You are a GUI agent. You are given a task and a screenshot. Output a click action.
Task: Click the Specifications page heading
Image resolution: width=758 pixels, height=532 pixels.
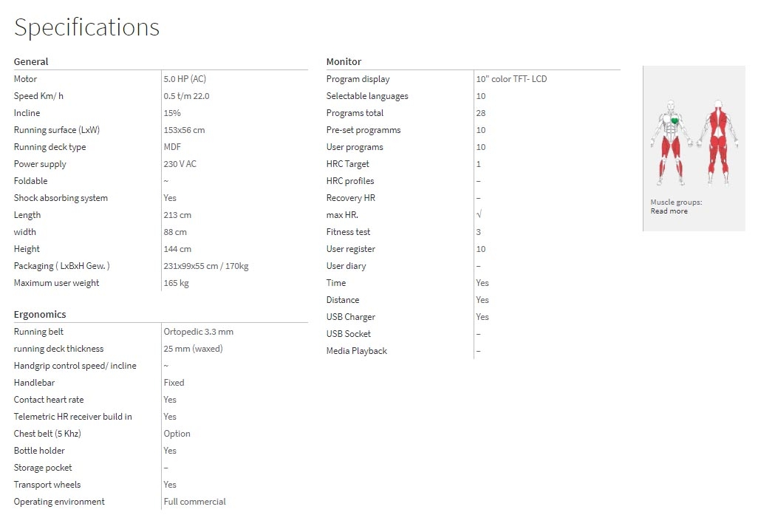(86, 27)
